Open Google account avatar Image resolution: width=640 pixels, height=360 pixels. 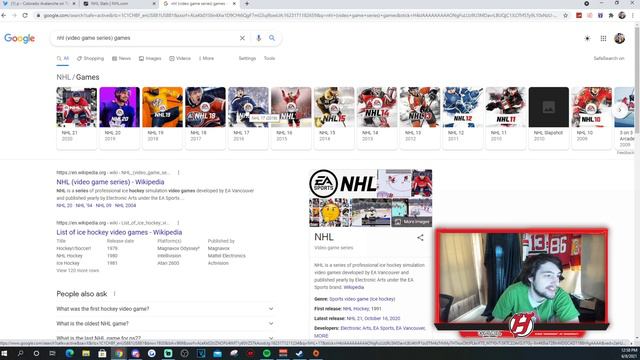tap(619, 38)
